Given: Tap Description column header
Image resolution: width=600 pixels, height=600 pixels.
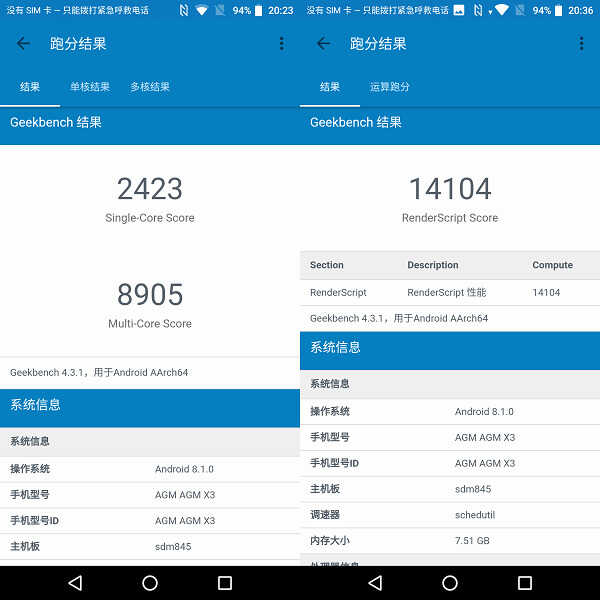Looking at the screenshot, I should [x=432, y=265].
